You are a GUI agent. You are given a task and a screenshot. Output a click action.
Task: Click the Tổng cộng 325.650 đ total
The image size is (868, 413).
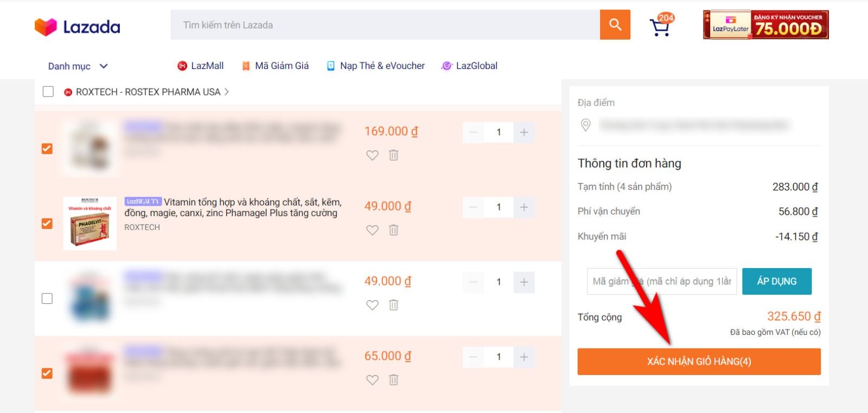794,316
